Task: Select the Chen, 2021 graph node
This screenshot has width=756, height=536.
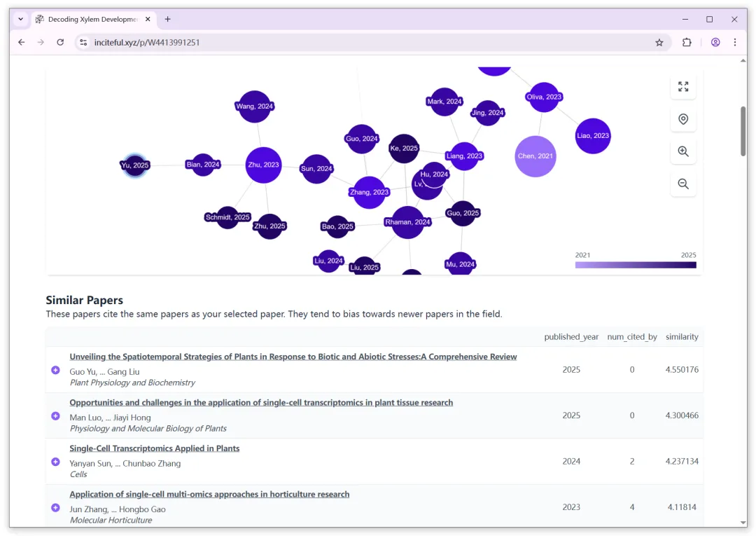Action: click(535, 156)
